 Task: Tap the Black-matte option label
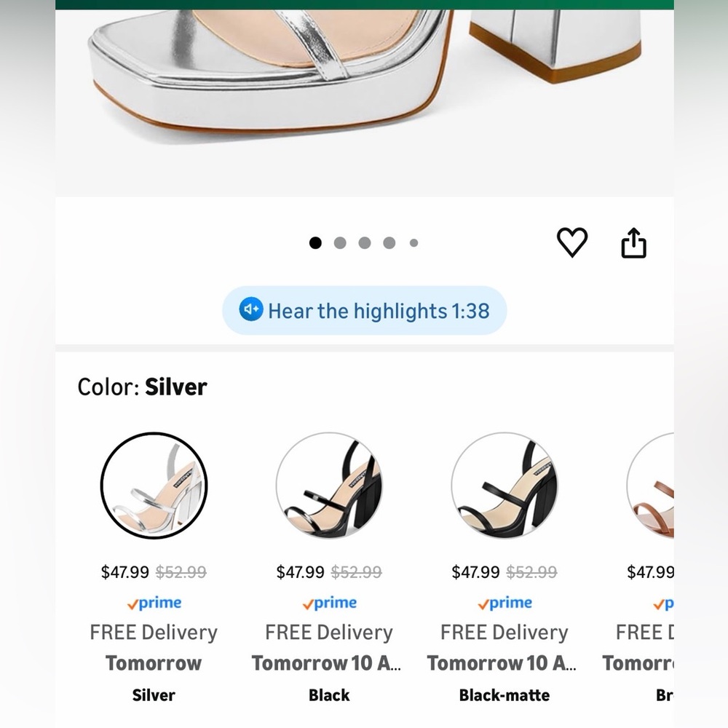point(505,695)
